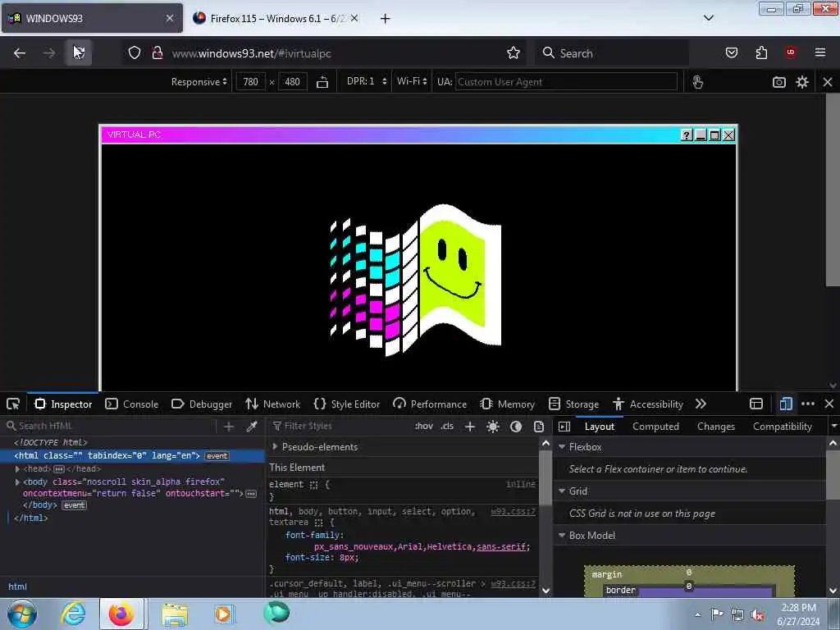Screen dimensions: 840x630
Task: Expand the Pseudo-elements section
Action: tap(275, 446)
